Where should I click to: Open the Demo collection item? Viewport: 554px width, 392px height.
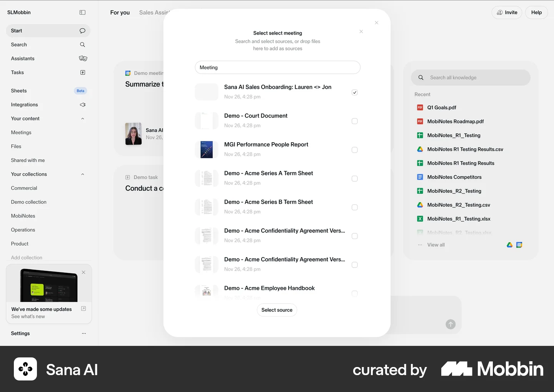pyautogui.click(x=29, y=202)
